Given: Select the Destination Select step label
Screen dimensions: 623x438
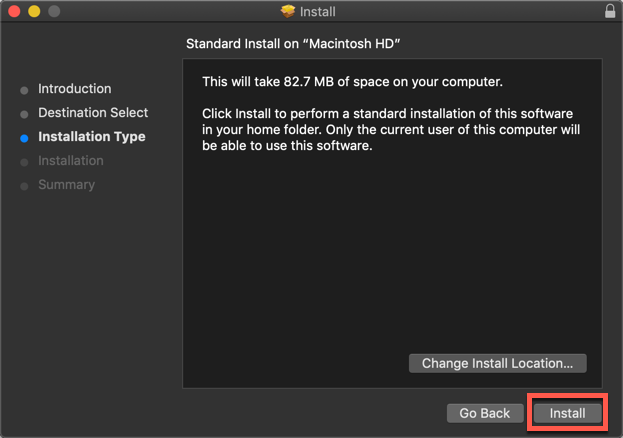Looking at the screenshot, I should point(93,113).
